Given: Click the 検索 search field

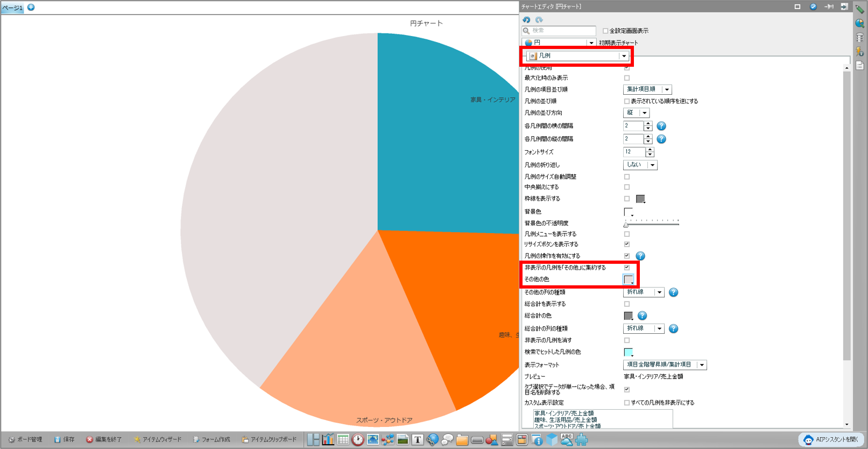Looking at the screenshot, I should tap(559, 31).
